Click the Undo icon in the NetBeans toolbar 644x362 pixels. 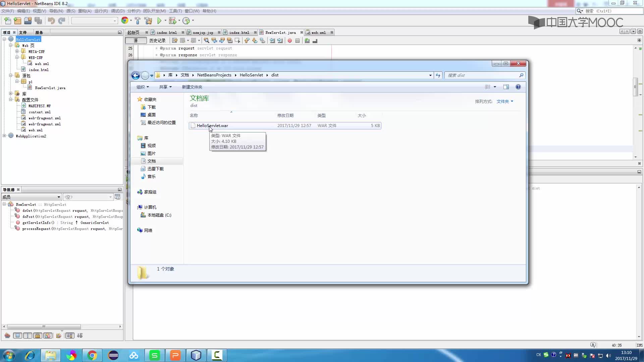(51, 21)
